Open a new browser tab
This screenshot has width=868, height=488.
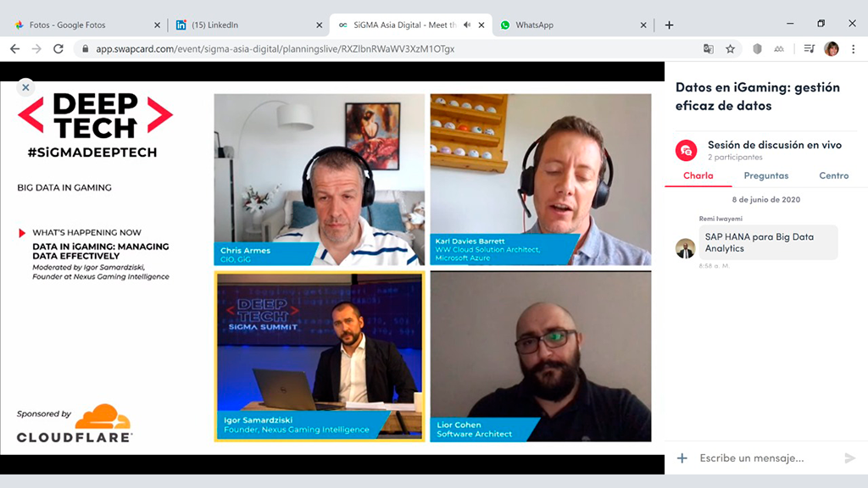click(669, 25)
